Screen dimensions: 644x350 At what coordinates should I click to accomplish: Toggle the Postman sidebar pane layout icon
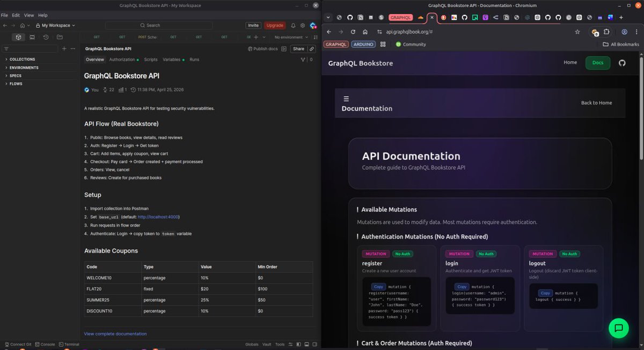(x=298, y=344)
